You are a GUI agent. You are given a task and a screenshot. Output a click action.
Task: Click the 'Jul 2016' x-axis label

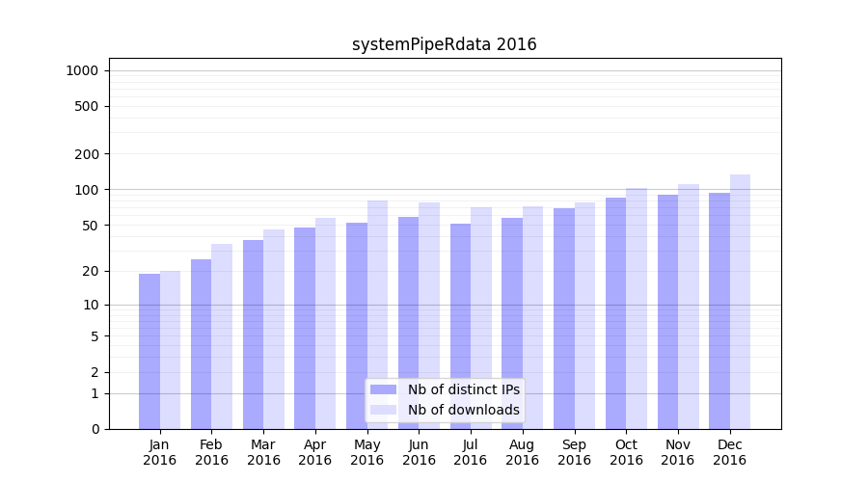[471, 452]
